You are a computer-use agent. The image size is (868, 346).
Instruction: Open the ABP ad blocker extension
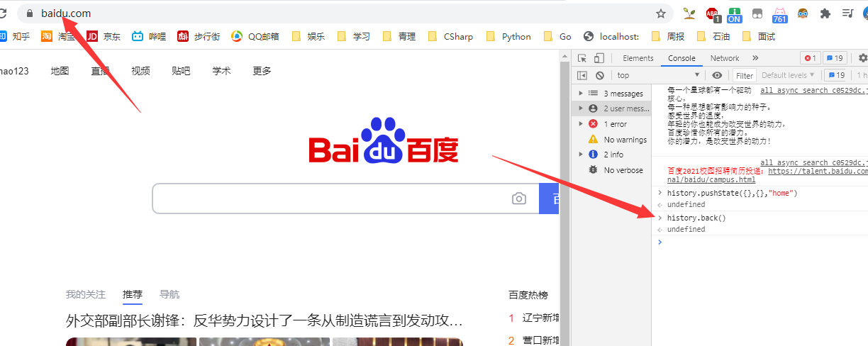(713, 13)
